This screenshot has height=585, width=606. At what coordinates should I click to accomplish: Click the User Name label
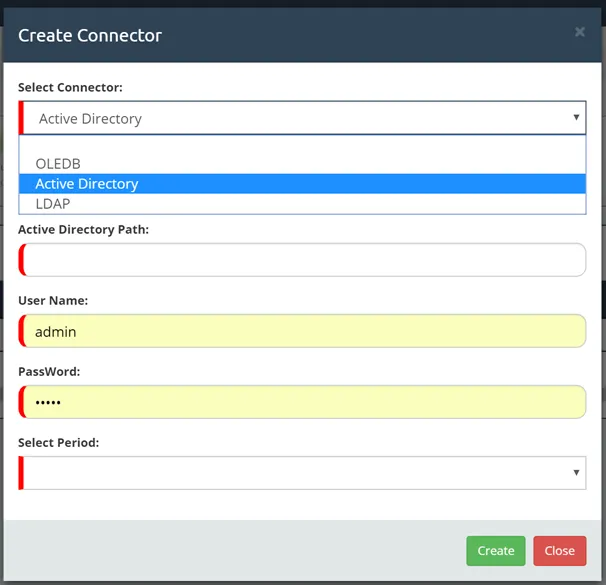click(53, 301)
